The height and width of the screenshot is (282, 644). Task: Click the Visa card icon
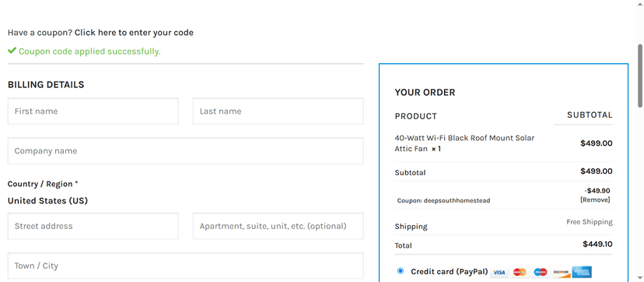click(x=499, y=272)
